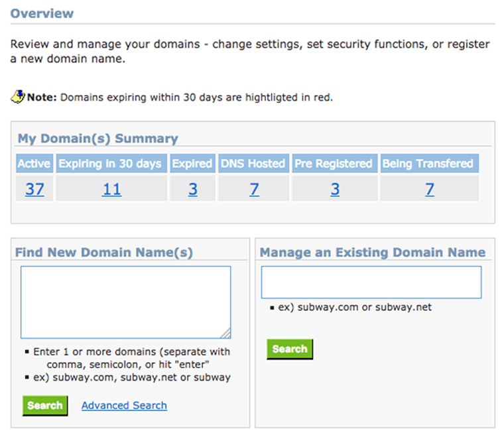Click the My Domain(s) Summary heading
Viewport: 504px width, 443px height.
[97, 138]
